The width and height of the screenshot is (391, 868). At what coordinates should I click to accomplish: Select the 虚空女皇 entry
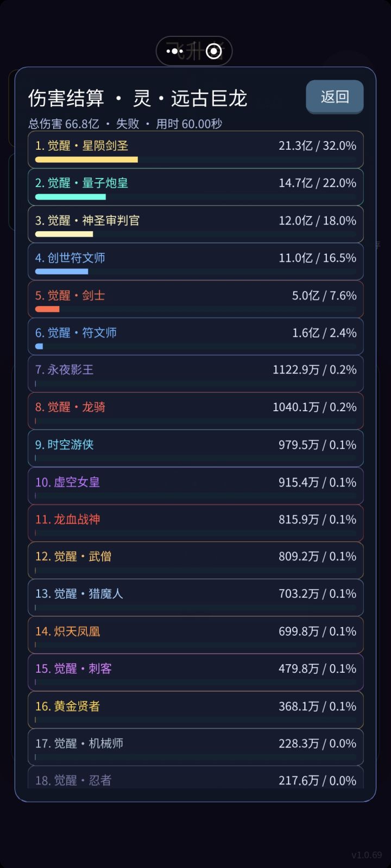point(195,486)
